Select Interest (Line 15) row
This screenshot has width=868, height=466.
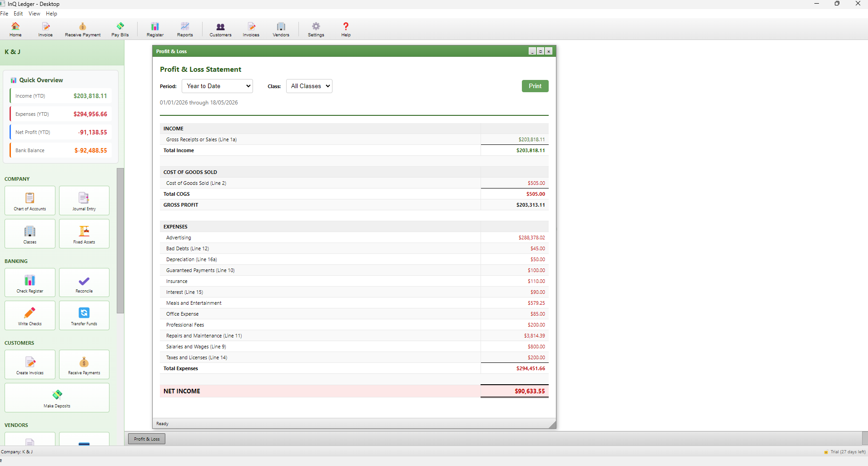pos(354,292)
